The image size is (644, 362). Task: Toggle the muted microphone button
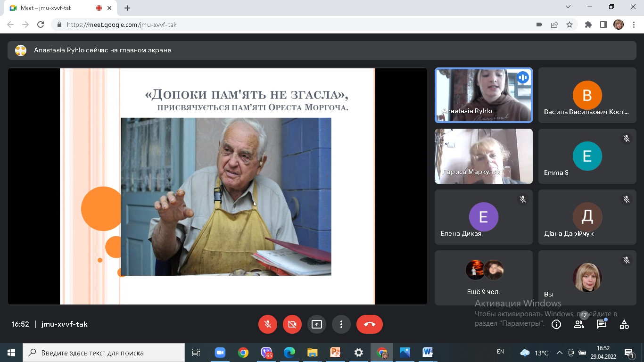(267, 324)
